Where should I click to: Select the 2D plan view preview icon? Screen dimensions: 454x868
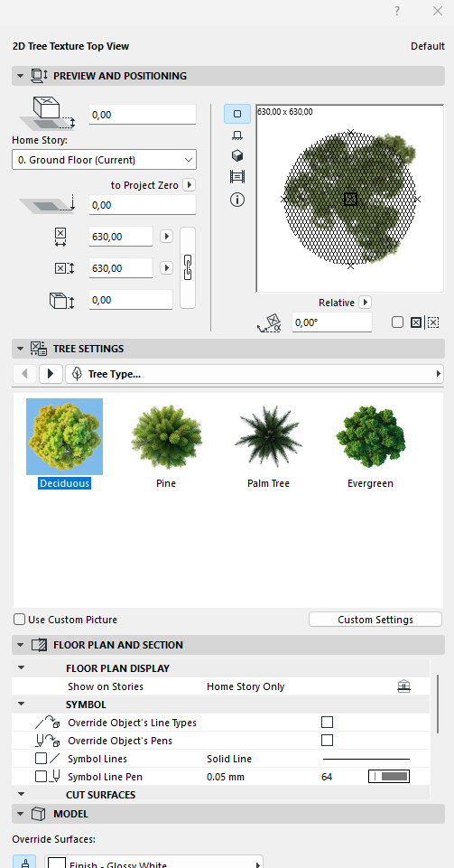click(x=237, y=114)
